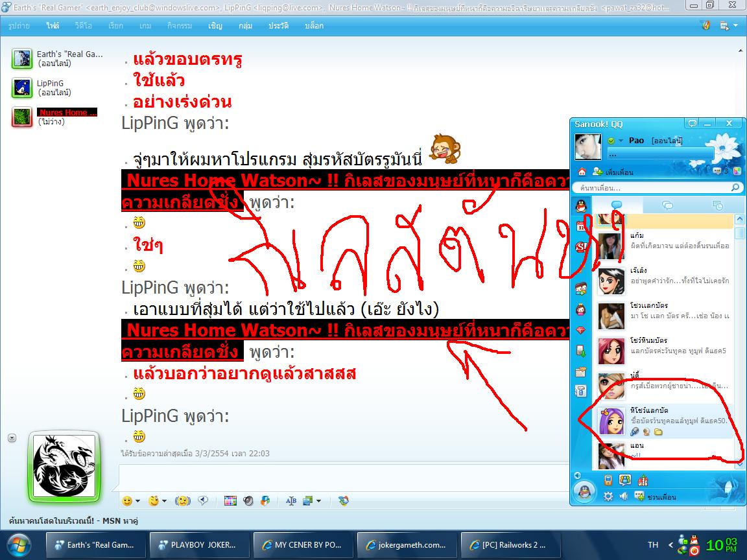747x560 pixels.
Task: Send a nudge with the shaking-face icon
Action: (182, 501)
